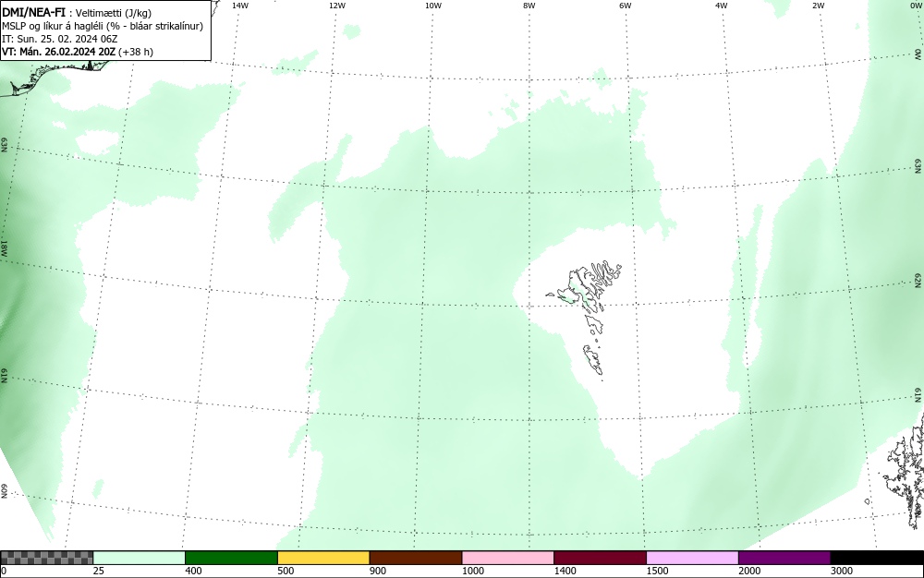Click the checkered 0–25 legend swatch
The width and height of the screenshot is (924, 578).
pyautogui.click(x=46, y=558)
